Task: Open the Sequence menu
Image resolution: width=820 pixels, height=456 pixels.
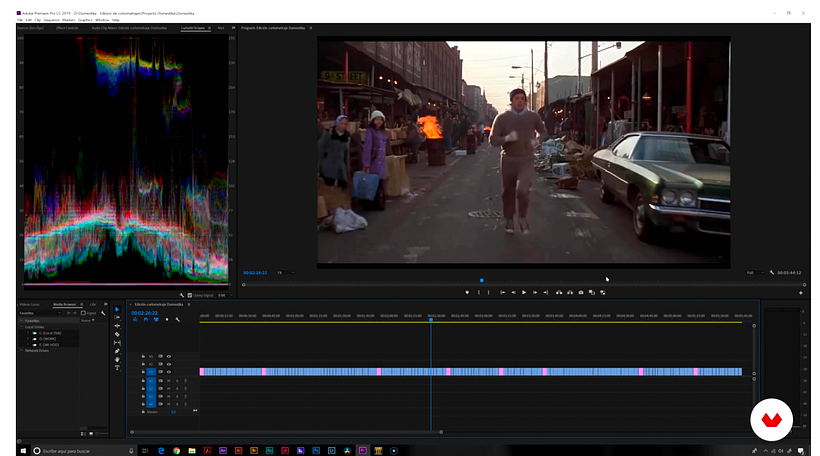Action: pyautogui.click(x=51, y=20)
